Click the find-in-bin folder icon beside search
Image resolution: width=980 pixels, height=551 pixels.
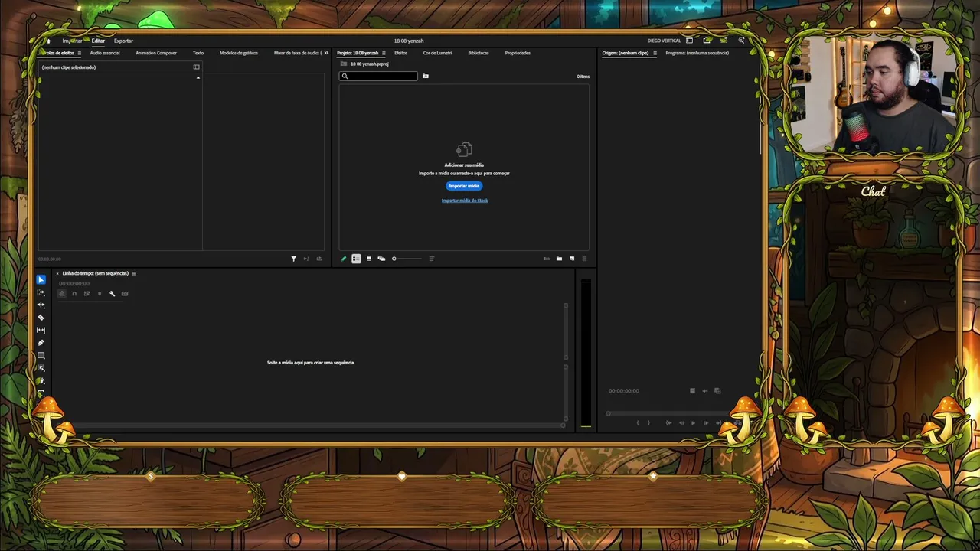tap(426, 76)
